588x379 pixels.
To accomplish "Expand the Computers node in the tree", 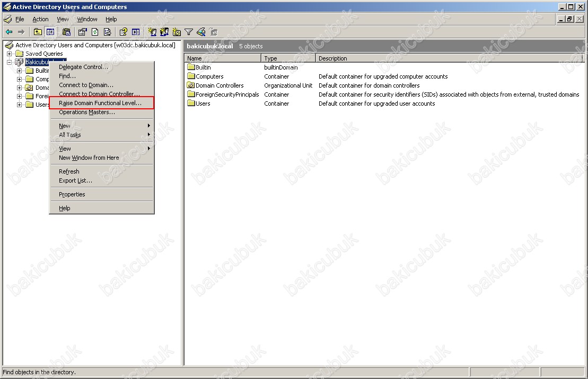I will click(x=20, y=79).
